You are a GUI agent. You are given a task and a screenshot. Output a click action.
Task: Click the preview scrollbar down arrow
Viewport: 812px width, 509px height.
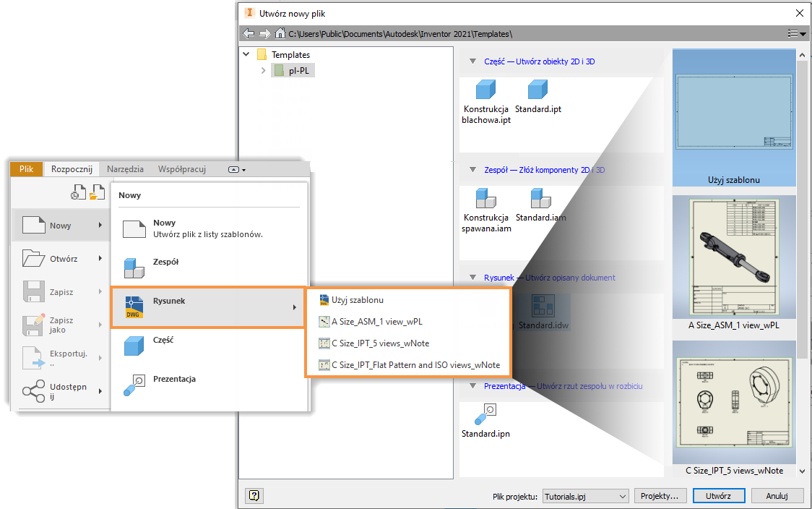(x=802, y=471)
